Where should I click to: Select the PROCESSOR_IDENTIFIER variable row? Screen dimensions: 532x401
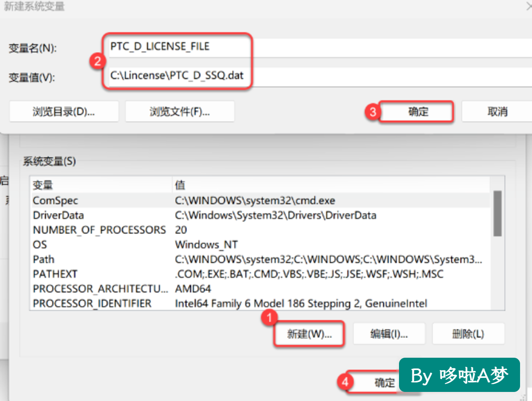pos(260,304)
